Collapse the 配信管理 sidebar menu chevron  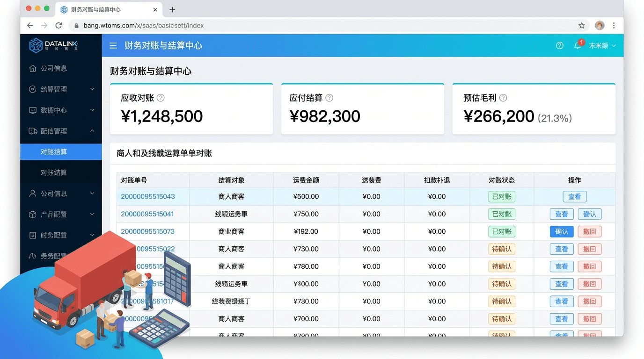pos(92,131)
